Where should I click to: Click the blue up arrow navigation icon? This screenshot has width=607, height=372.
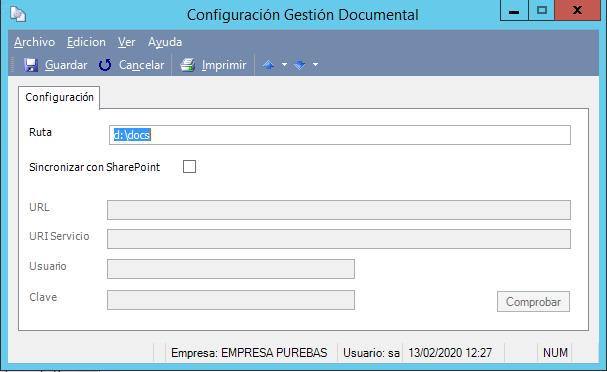(x=268, y=65)
